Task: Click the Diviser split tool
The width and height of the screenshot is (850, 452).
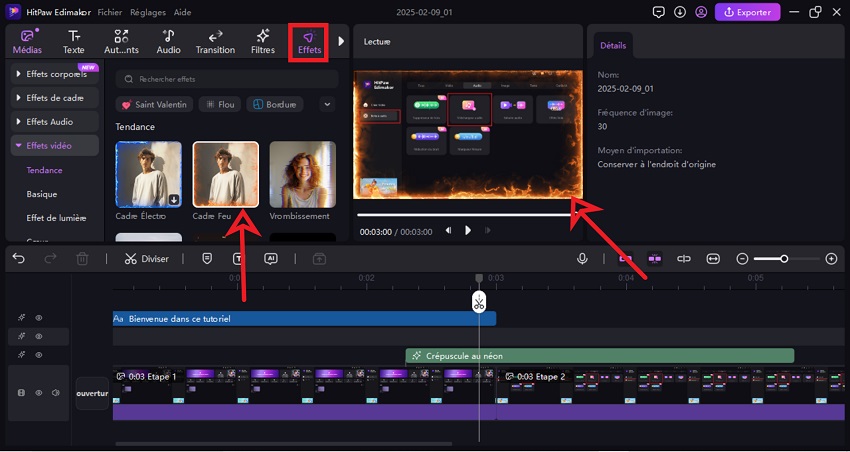Action: (146, 258)
